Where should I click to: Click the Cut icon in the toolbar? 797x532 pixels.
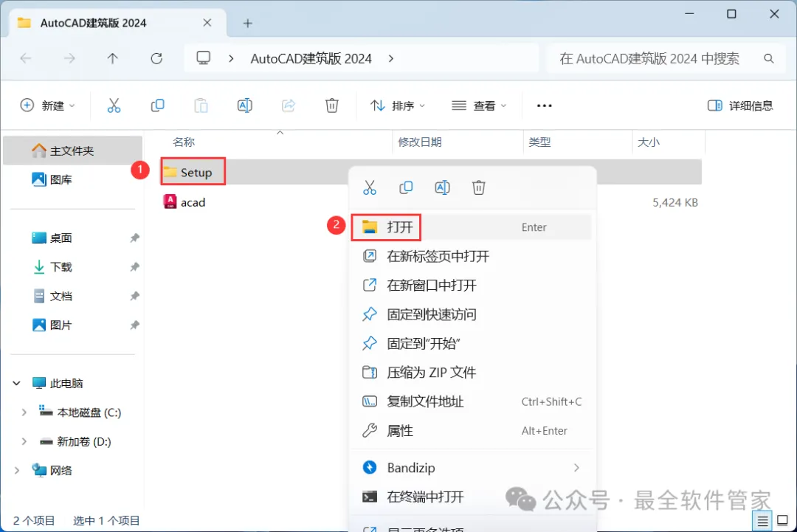point(114,106)
